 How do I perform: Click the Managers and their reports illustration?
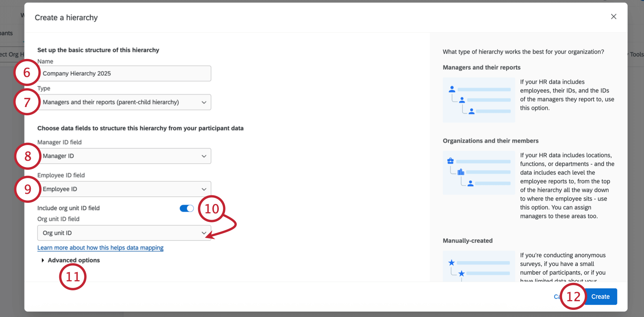click(479, 100)
